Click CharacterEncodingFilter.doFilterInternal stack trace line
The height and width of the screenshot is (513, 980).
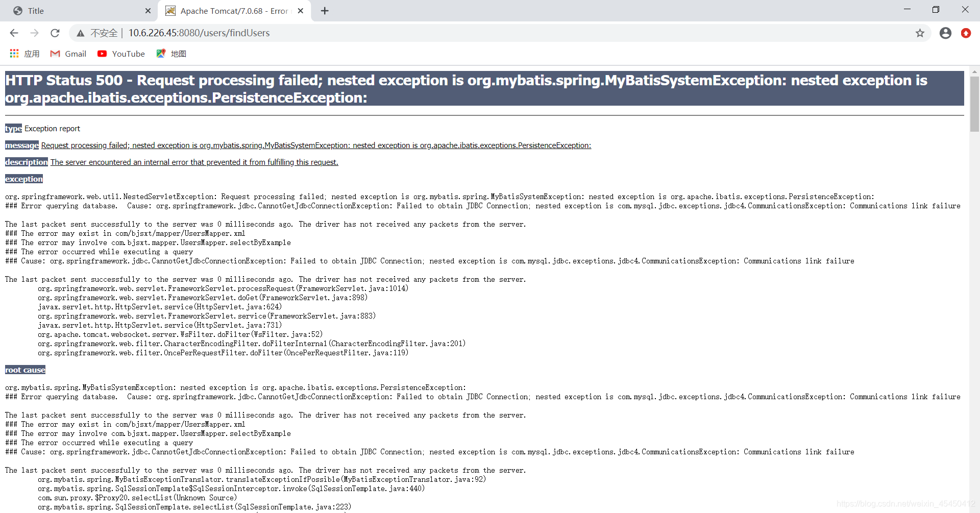coord(252,344)
